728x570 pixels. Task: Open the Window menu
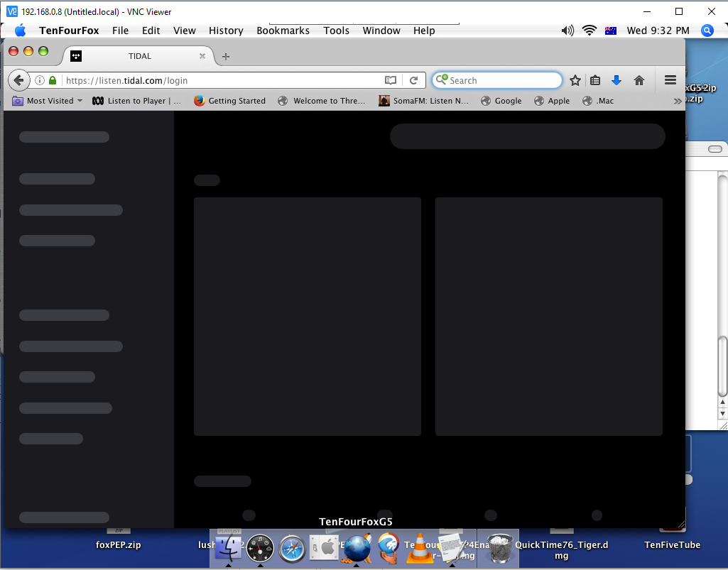coord(381,31)
